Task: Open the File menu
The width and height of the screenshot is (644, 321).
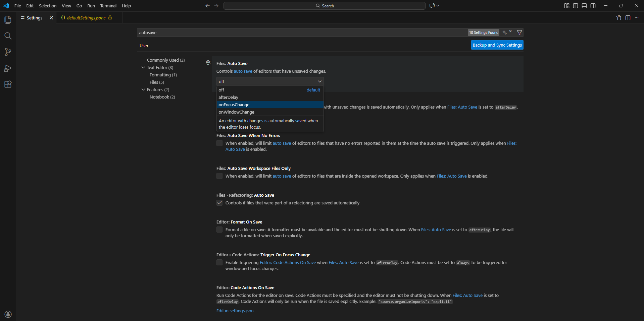Action: (18, 6)
